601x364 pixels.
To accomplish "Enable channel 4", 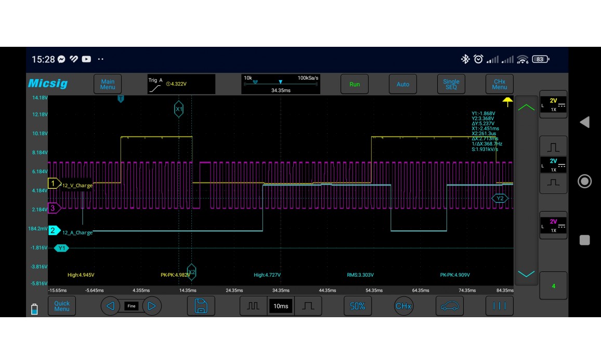I will pos(553,286).
